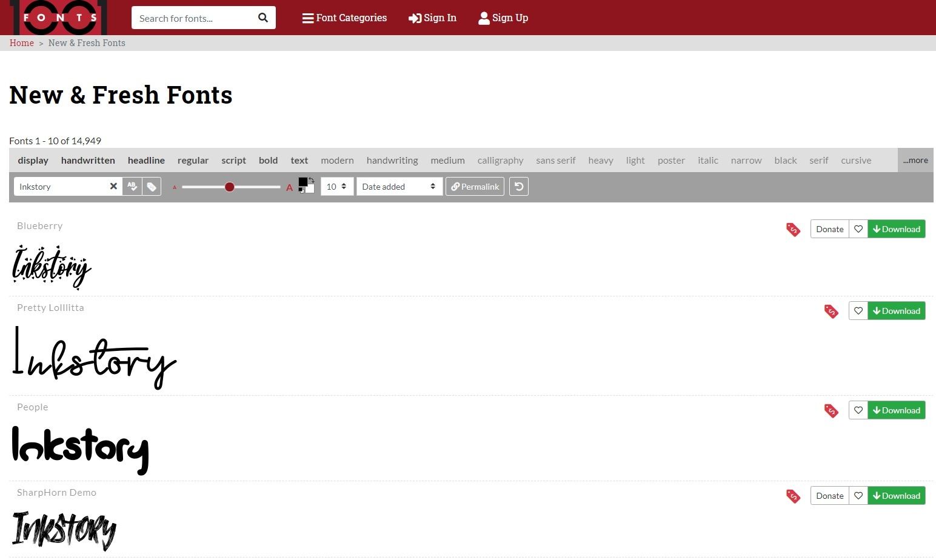
Task: Click the red price tag for SharpHorn Demo
Action: [x=793, y=496]
